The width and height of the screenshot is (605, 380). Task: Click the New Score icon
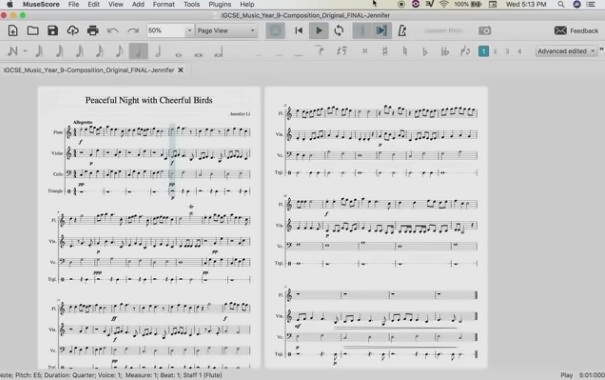point(13,30)
